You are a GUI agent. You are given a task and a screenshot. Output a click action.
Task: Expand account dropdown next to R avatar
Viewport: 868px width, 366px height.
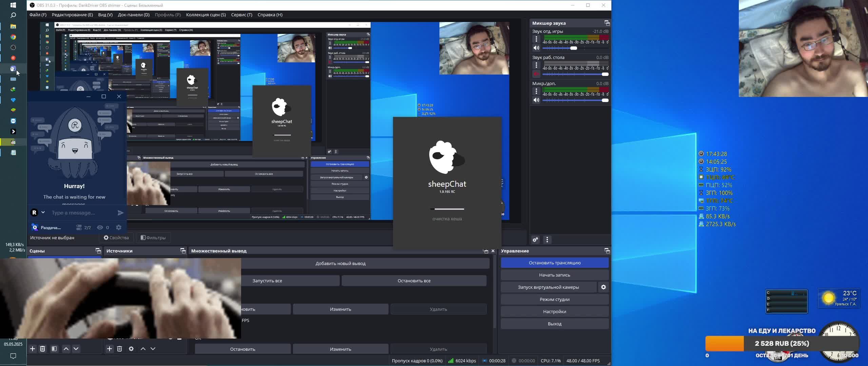pos(43,212)
